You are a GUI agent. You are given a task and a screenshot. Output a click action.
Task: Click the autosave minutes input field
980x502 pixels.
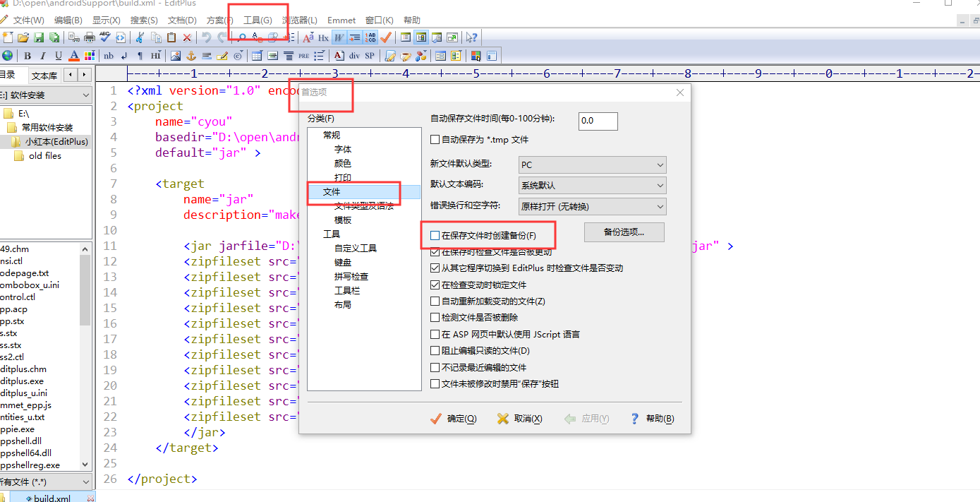[x=597, y=121]
